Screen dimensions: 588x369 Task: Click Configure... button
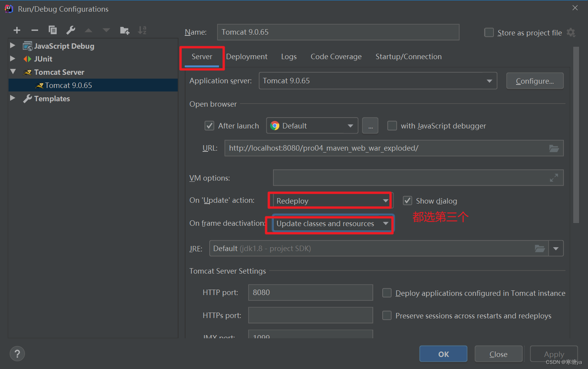(x=535, y=81)
